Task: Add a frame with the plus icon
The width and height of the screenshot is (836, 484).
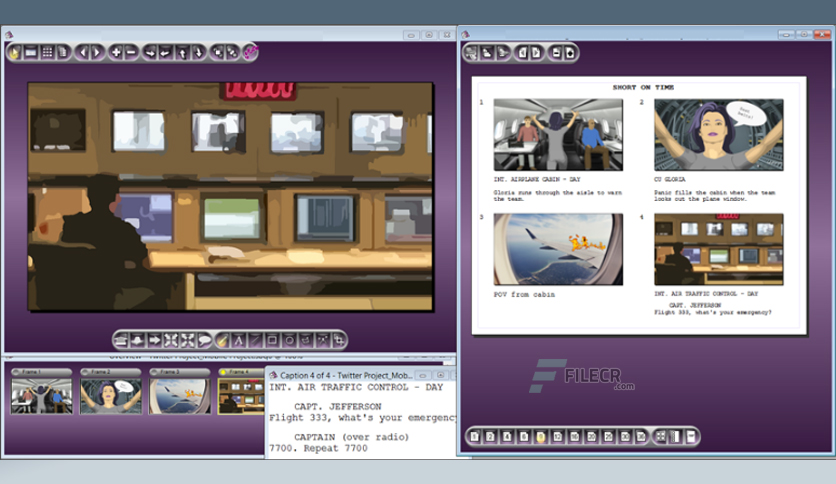Action: click(x=116, y=52)
